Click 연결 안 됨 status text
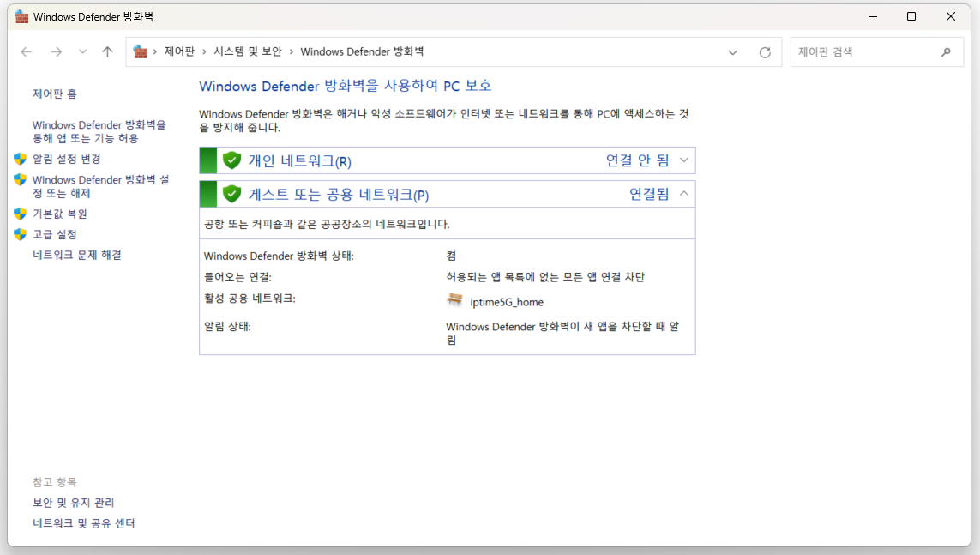The image size is (980, 555). 638,160
